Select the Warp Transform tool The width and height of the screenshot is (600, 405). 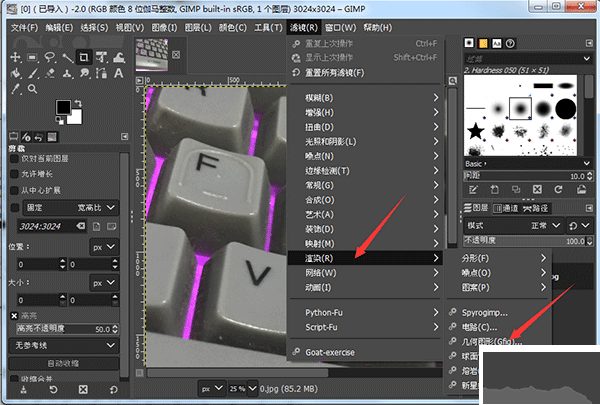[x=119, y=57]
